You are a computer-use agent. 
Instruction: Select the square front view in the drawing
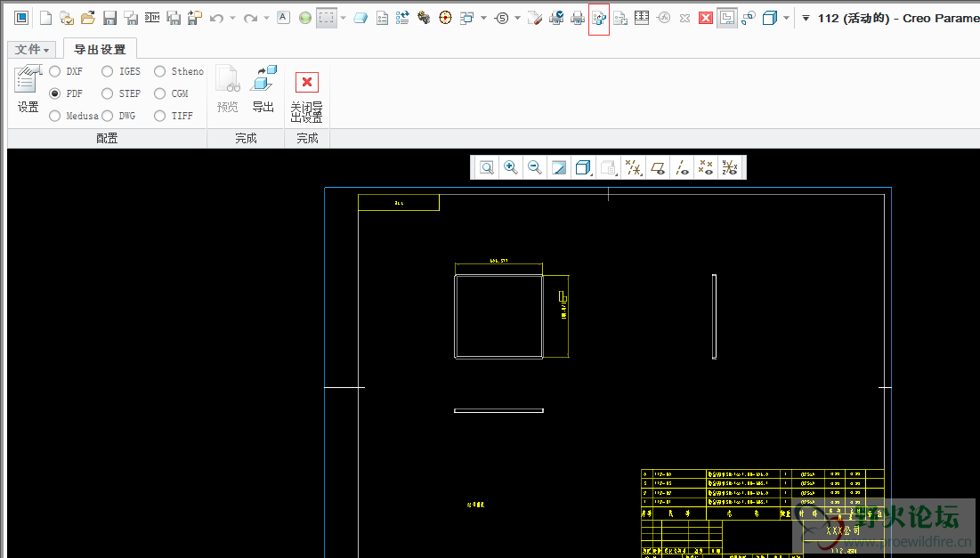[x=498, y=316]
